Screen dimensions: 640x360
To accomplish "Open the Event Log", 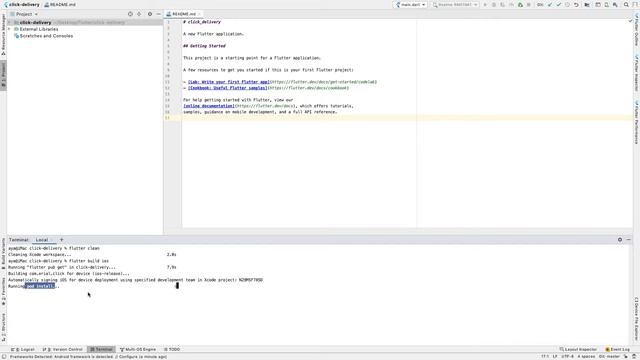I will click(x=618, y=349).
